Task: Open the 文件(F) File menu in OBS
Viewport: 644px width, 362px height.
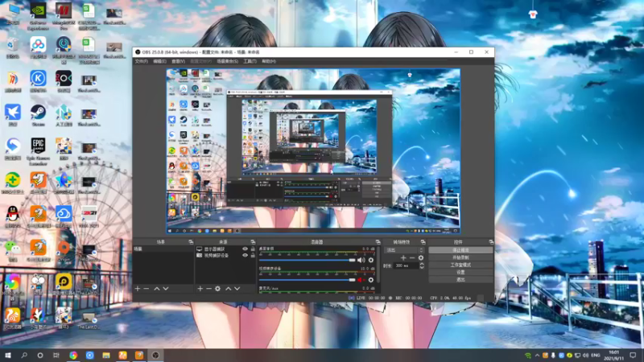Action: coord(142,61)
